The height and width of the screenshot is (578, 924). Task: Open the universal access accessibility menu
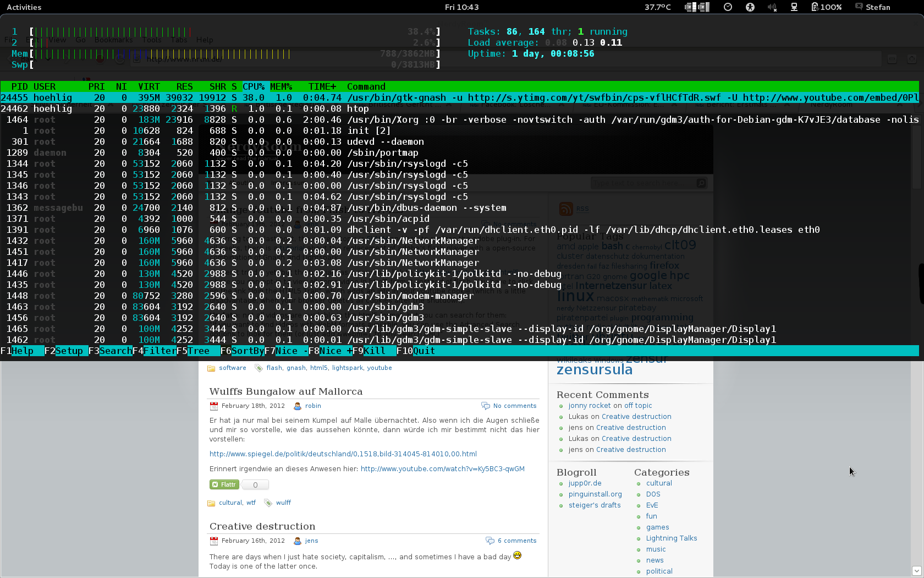(x=750, y=7)
